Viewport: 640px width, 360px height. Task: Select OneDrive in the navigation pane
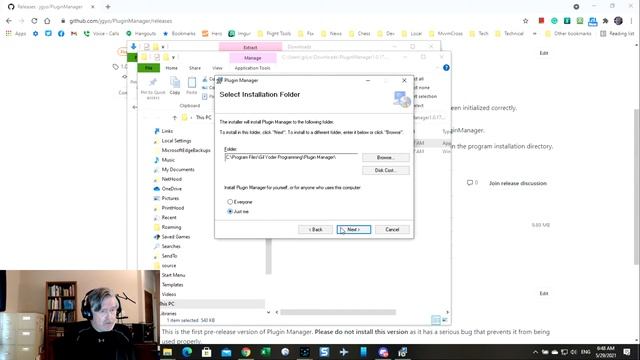tap(171, 189)
